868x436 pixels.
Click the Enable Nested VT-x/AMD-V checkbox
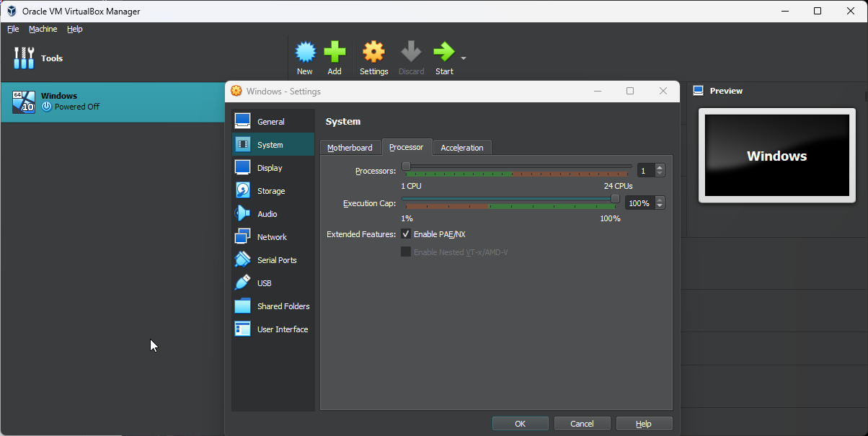pyautogui.click(x=406, y=252)
